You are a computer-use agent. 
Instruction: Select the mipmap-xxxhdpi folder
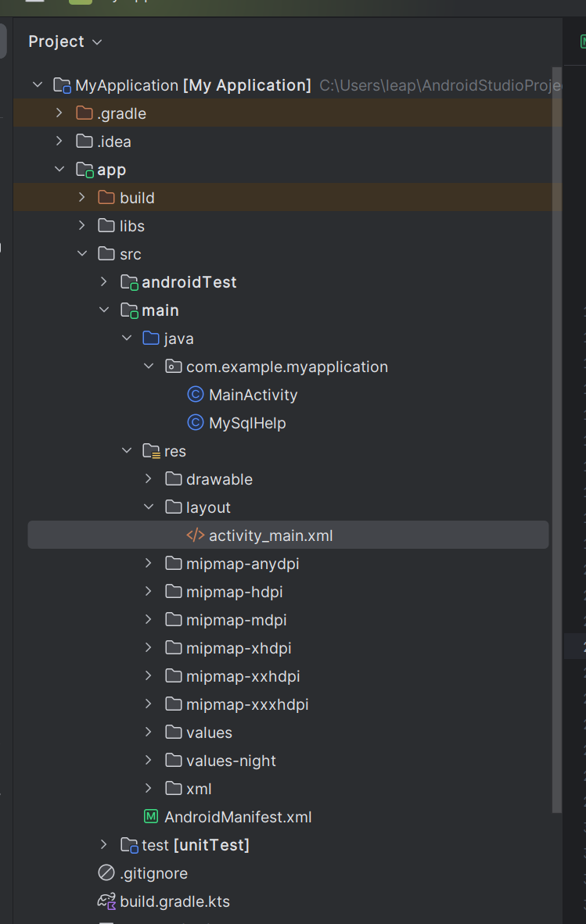point(247,704)
